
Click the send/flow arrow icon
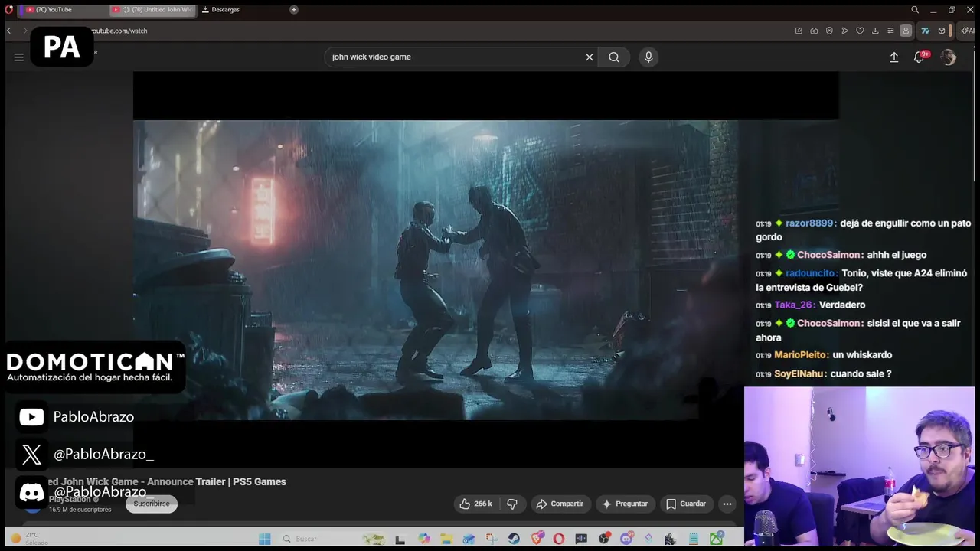(x=844, y=31)
